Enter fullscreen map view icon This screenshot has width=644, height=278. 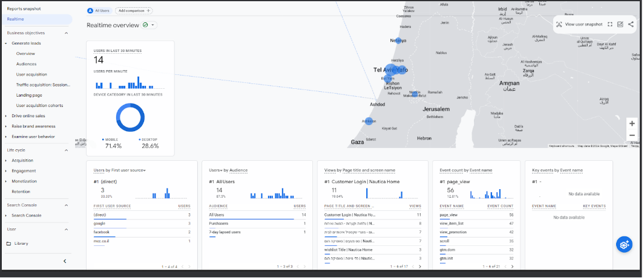610,25
